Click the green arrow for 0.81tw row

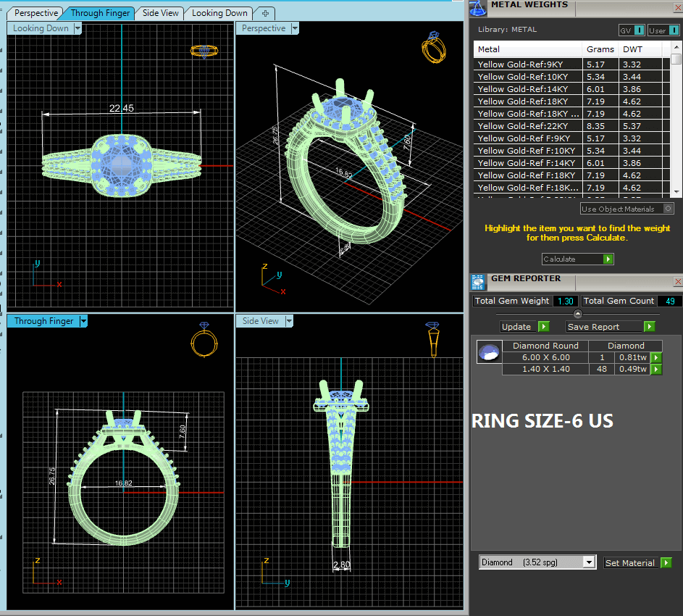click(x=656, y=357)
